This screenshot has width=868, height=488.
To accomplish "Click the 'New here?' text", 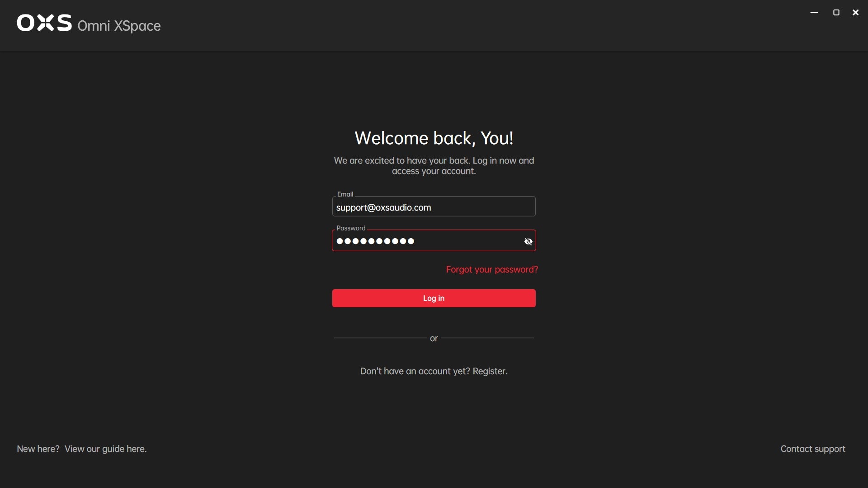I will (38, 449).
